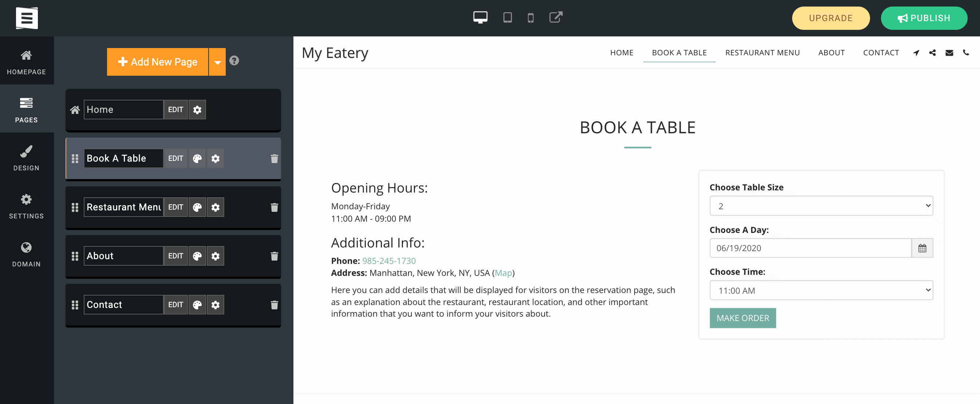
Task: Click the site builder logo icon
Action: [27, 18]
